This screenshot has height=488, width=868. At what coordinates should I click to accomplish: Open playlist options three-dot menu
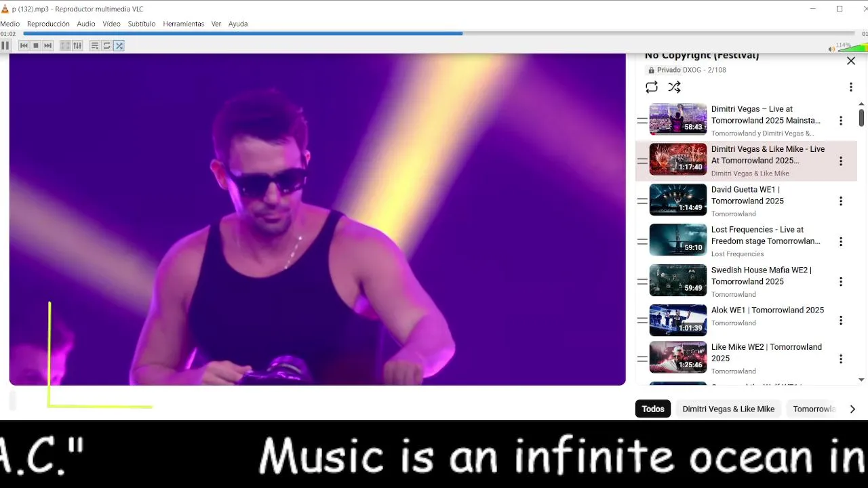click(851, 87)
